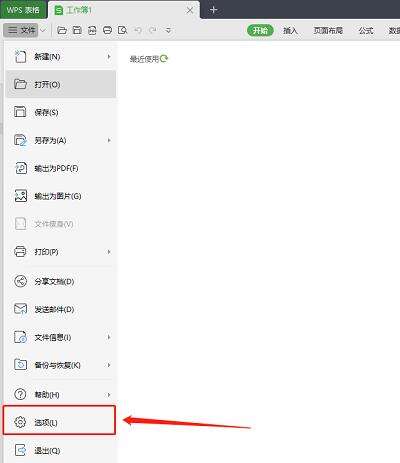Click the undo arrow in toolbar

138,31
